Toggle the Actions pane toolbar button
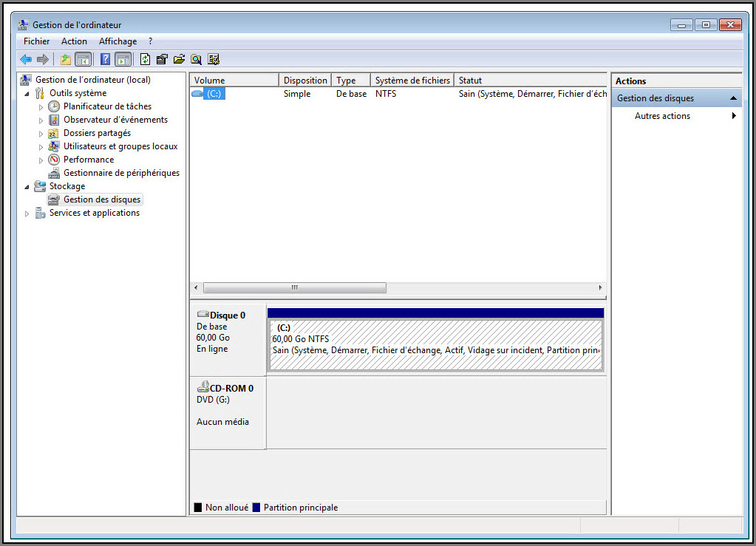The width and height of the screenshot is (756, 546). pos(123,60)
